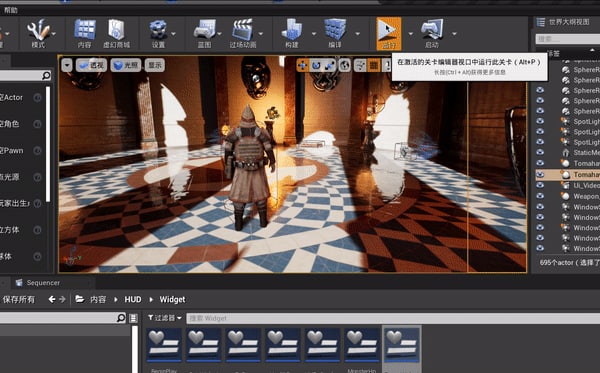Click the 运行 (Play) button in toolbar
The height and width of the screenshot is (373, 600).
(389, 33)
